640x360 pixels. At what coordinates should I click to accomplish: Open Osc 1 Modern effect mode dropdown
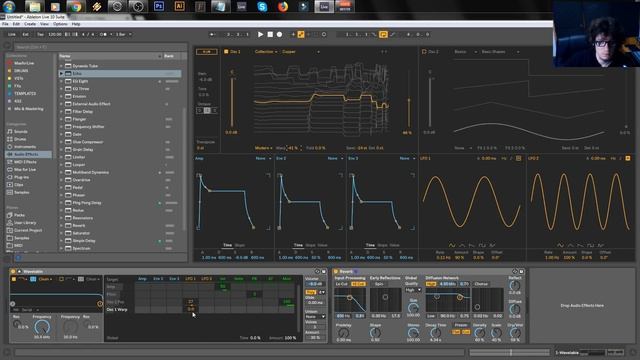coord(264,148)
